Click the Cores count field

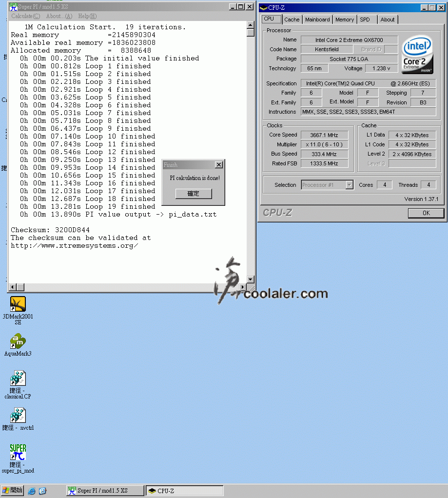tap(385, 185)
